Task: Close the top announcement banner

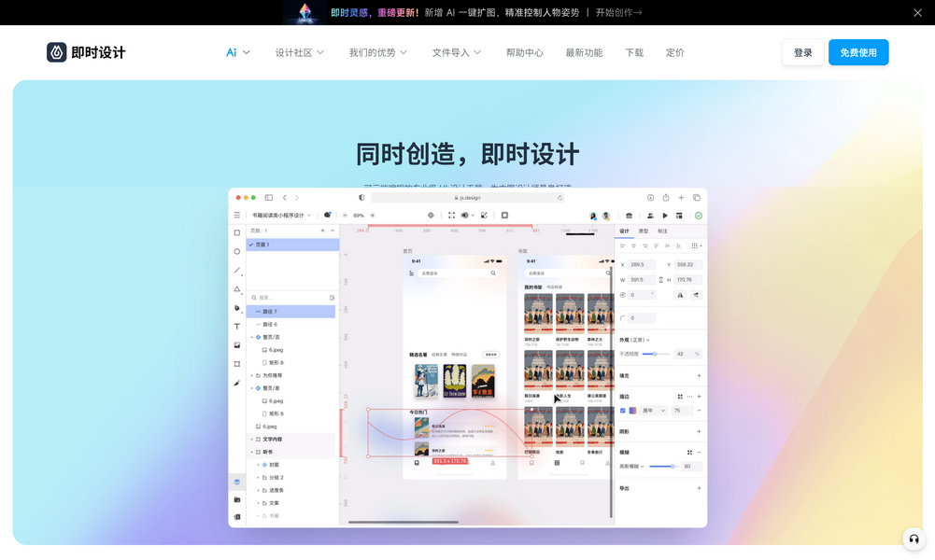Action: [917, 13]
